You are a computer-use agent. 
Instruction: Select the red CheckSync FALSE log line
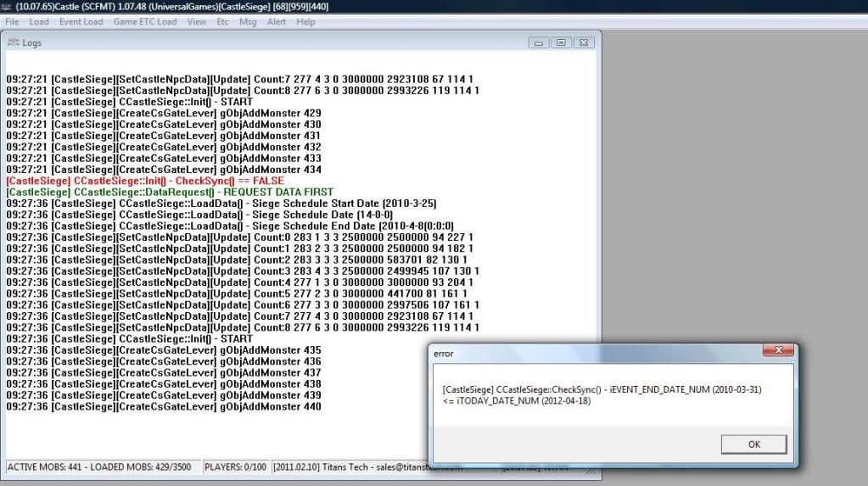click(x=157, y=181)
